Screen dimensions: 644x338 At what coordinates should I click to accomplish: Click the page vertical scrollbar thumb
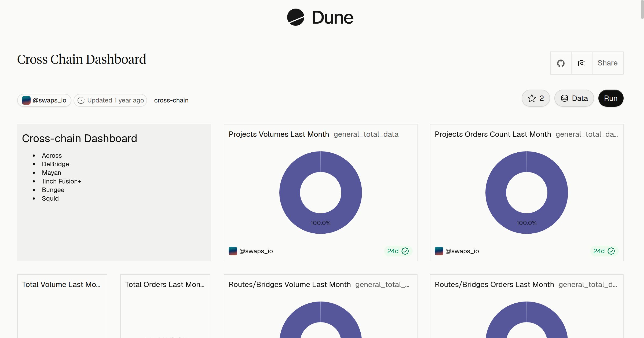point(642,10)
